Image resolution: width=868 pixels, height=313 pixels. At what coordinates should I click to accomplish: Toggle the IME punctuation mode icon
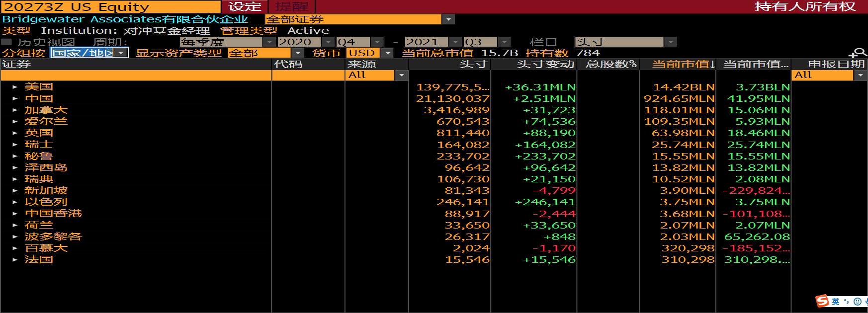point(846,302)
